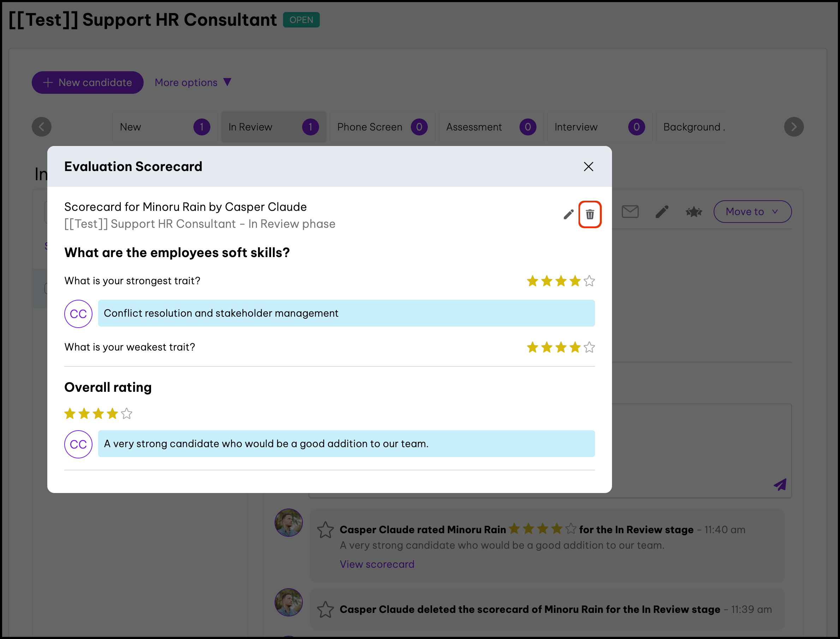
Task: Click the send paper plane icon
Action: (x=780, y=484)
